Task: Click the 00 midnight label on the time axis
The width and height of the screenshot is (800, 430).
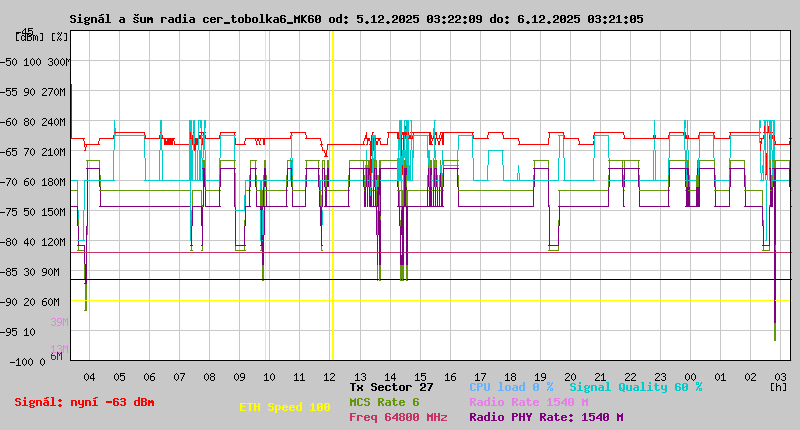Action: pyautogui.click(x=690, y=377)
